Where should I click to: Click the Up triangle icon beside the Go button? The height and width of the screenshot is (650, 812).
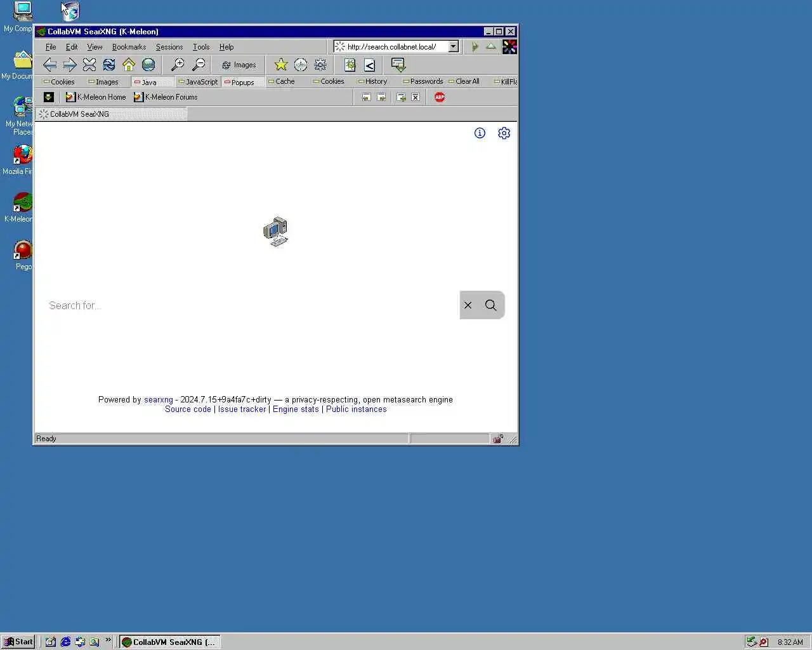coord(491,46)
